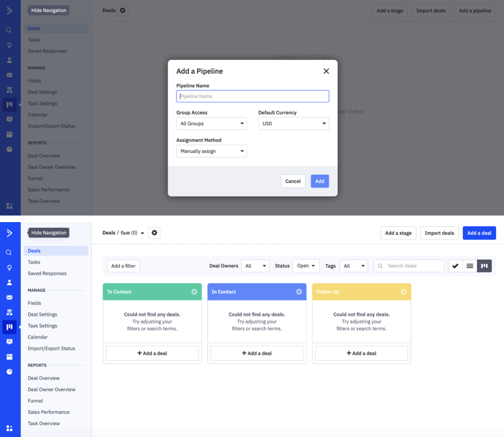
Task: Click 'Add a pipeline' button behind the dialog
Action: (x=475, y=10)
